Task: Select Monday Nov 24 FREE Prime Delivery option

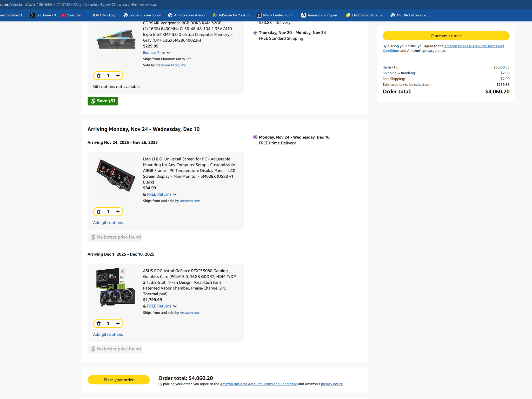Action: (x=255, y=137)
